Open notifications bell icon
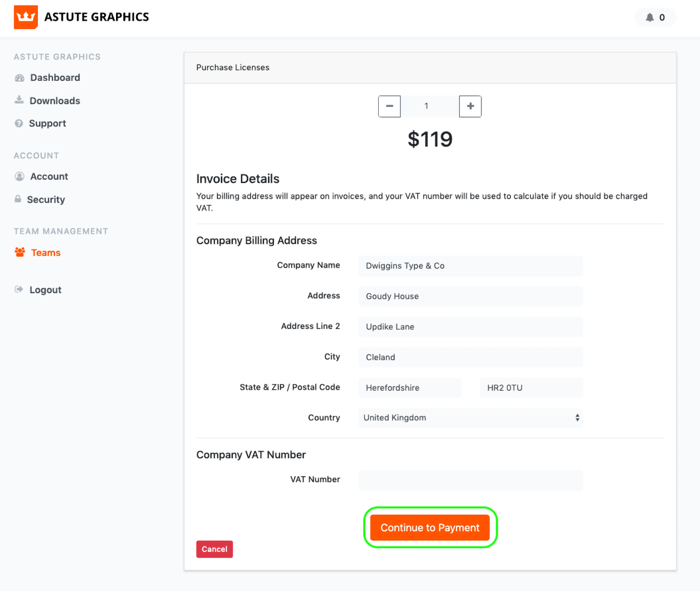Image resolution: width=700 pixels, height=591 pixels. 649,17
